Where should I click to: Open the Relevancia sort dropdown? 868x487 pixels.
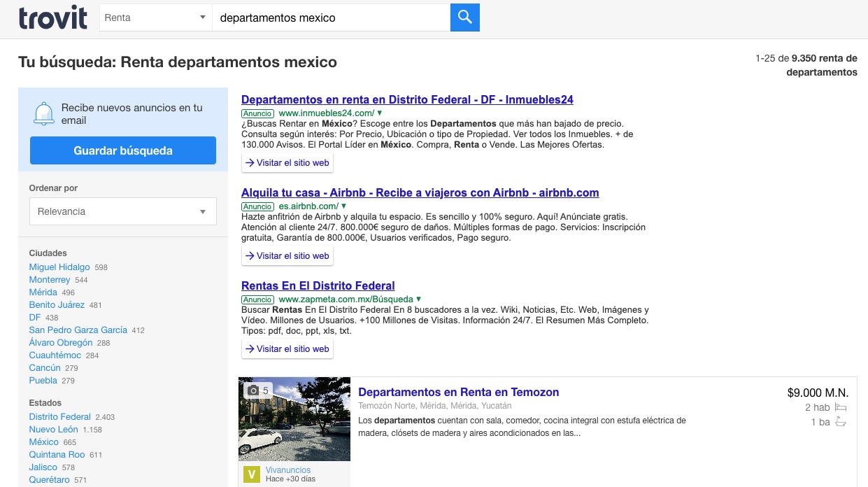coord(123,211)
